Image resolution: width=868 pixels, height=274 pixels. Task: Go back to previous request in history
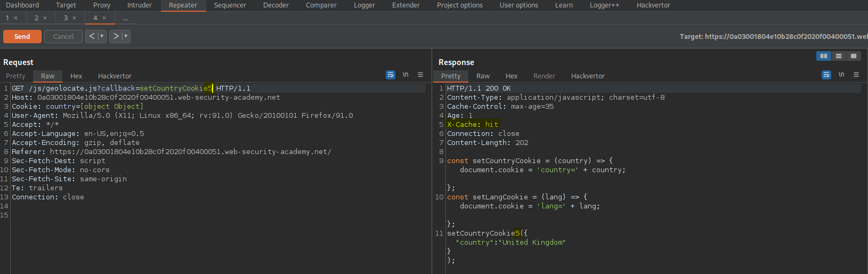click(x=92, y=36)
